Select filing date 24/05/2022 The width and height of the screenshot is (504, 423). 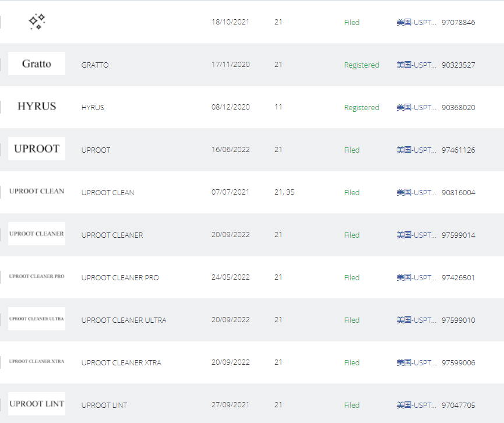231,277
